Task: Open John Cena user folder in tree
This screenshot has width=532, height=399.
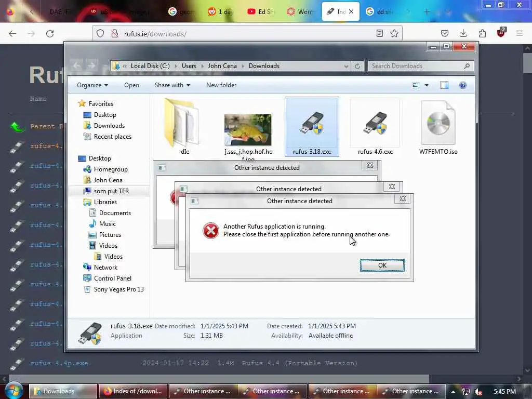Action: (x=108, y=180)
